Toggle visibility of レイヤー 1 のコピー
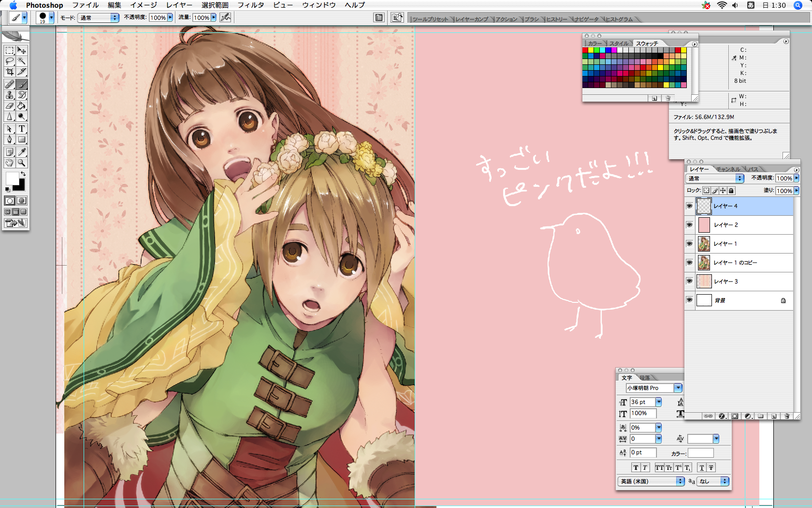This screenshot has height=508, width=812. coord(689,262)
